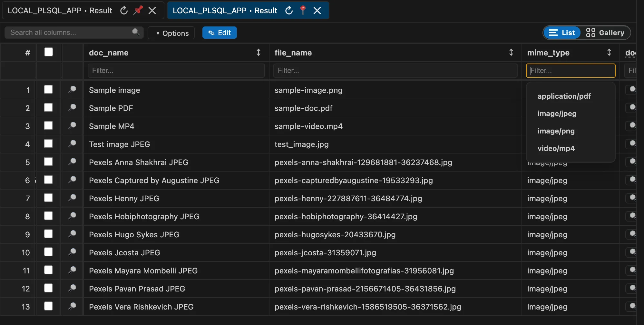This screenshot has height=325, width=644.
Task: Open row details for Pexels Jcosta JPEG
Action: [x=72, y=252]
